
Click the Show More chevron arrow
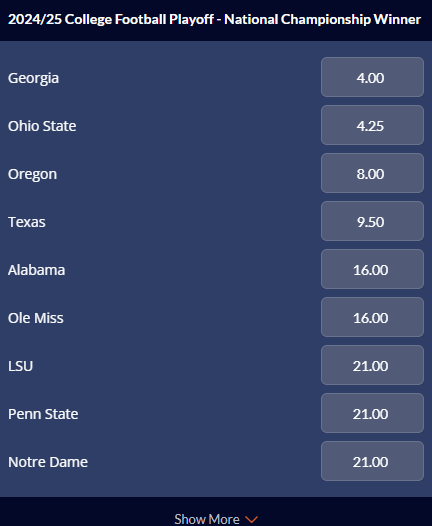251,520
